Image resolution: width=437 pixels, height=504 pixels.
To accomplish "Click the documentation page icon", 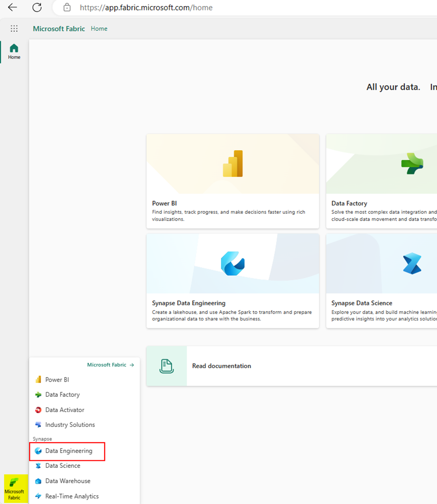I will point(166,366).
